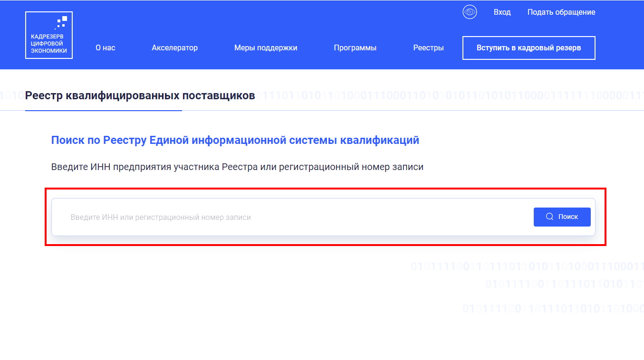Click the Вход link
644x360 pixels.
click(x=502, y=12)
